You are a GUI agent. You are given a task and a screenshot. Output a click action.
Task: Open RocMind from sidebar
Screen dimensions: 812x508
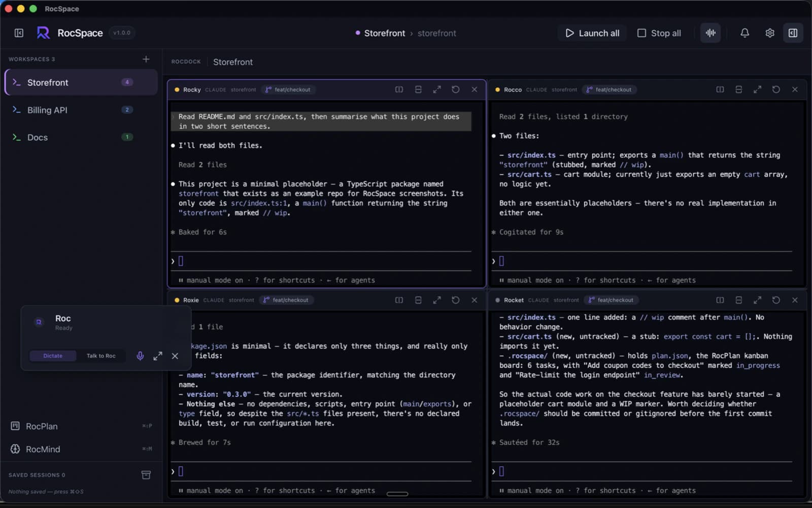tap(81, 449)
